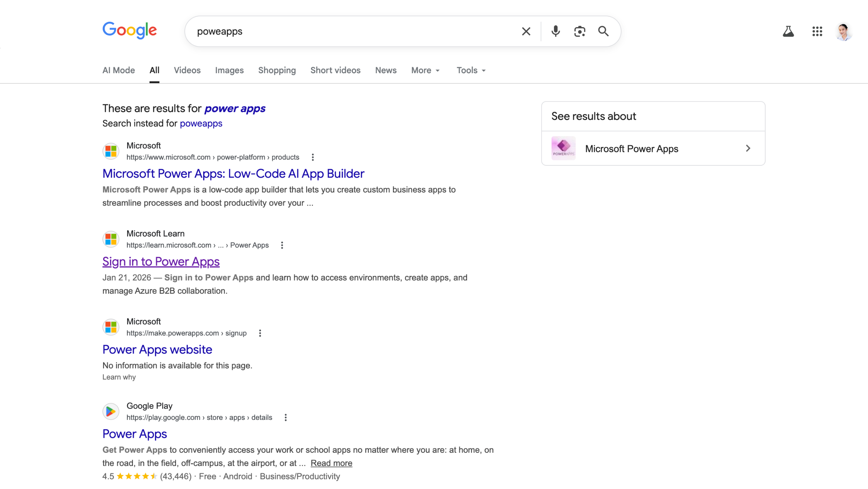Switch to AI Mode tab
Viewport: 868px width, 489px height.
(x=118, y=70)
